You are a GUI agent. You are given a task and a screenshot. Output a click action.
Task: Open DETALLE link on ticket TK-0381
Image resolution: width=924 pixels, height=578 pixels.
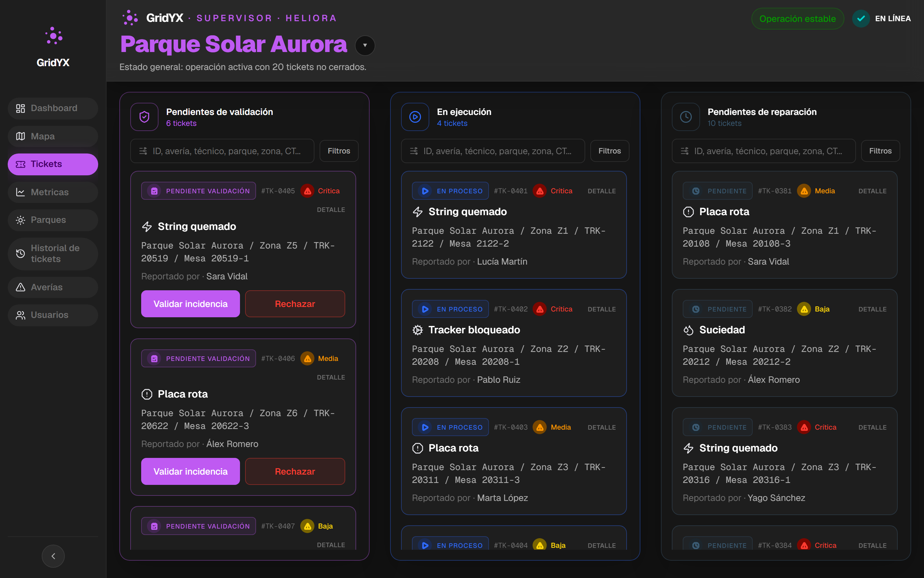tap(872, 191)
